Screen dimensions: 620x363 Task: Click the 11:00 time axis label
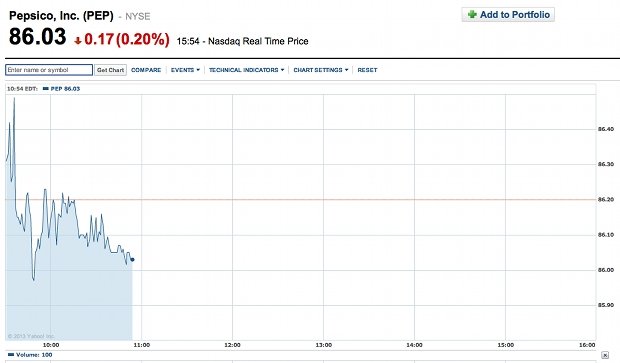coord(142,345)
